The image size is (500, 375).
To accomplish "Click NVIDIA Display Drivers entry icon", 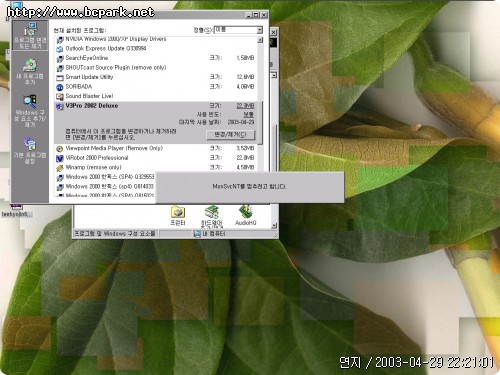I will click(60, 40).
